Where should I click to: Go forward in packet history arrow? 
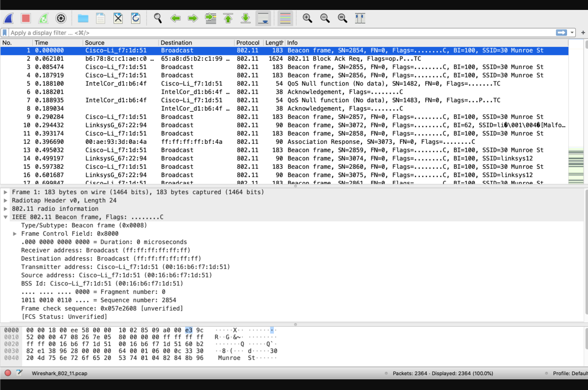pyautogui.click(x=193, y=18)
